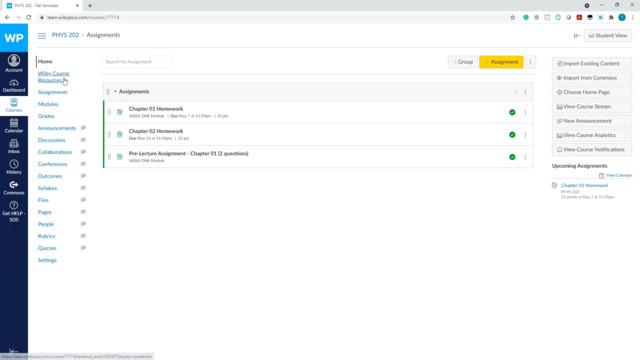This screenshot has width=640, height=360.
Task: Toggle published status of Chapter 02 Homework
Action: pos(512,135)
